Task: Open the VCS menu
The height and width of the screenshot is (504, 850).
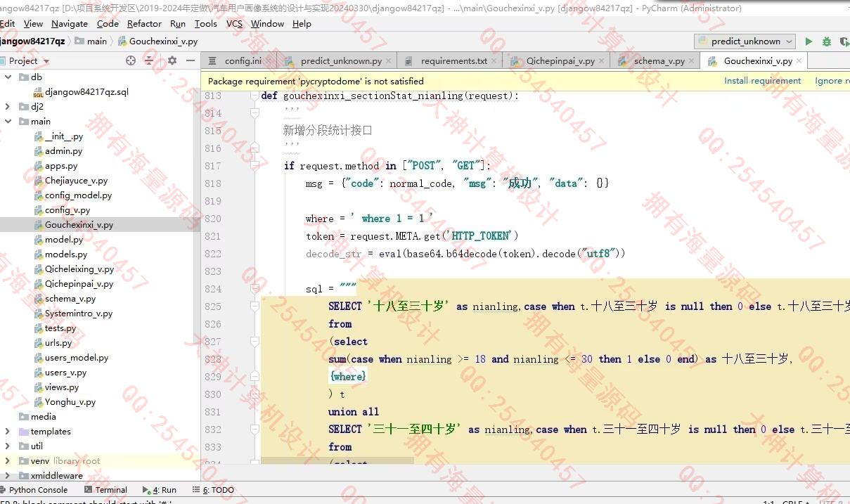Action: click(234, 23)
